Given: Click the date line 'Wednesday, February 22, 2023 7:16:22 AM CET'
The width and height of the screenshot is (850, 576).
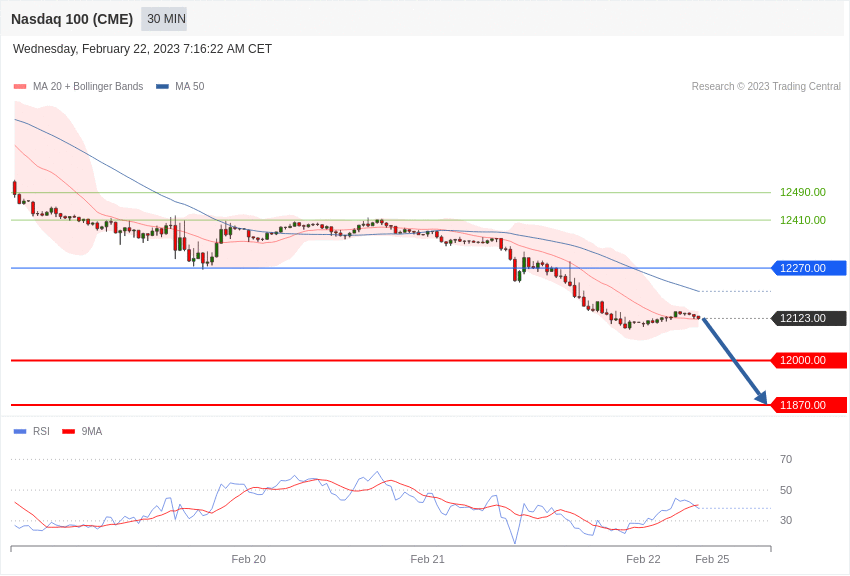Looking at the screenshot, I should click(142, 49).
